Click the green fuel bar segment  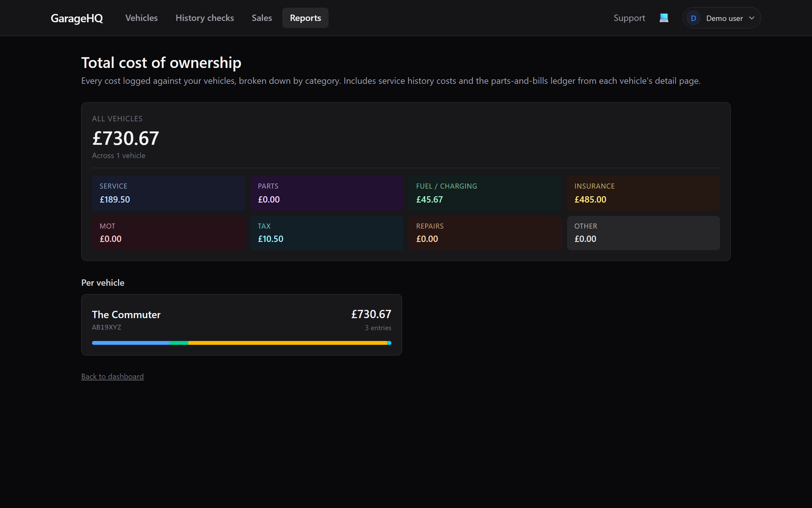click(179, 343)
